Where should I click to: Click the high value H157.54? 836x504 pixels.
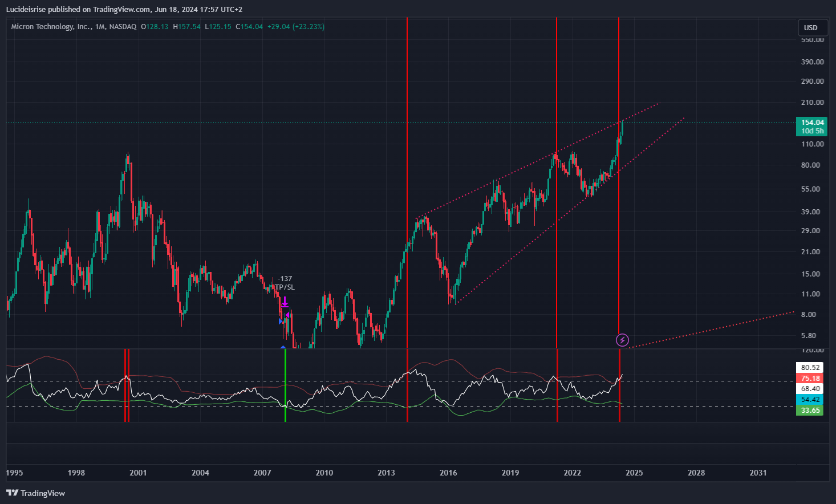[x=187, y=26]
